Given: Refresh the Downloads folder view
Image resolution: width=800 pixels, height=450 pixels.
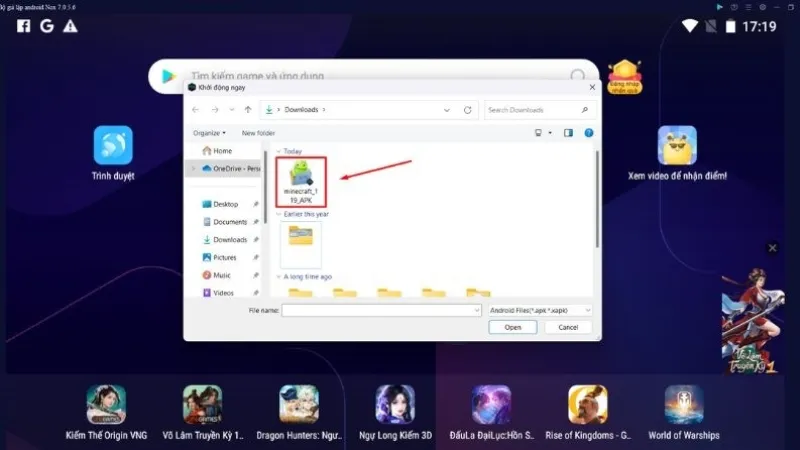Looking at the screenshot, I should click(x=467, y=110).
